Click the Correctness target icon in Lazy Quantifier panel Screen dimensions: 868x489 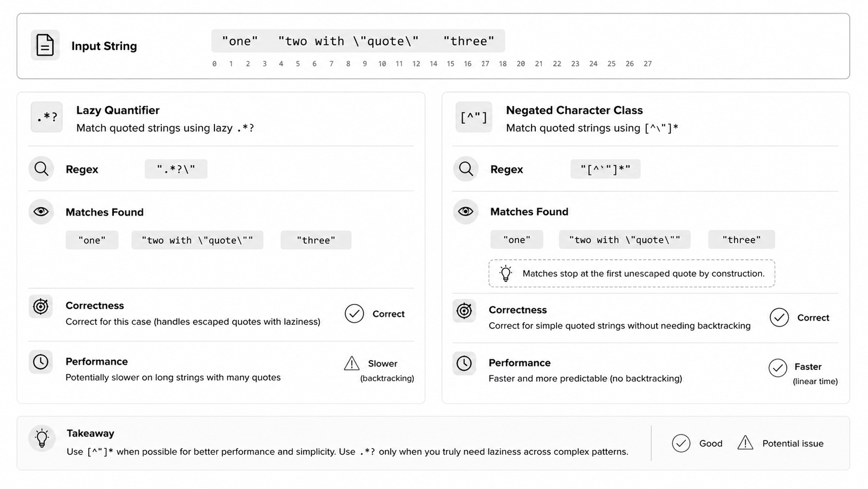(x=40, y=307)
